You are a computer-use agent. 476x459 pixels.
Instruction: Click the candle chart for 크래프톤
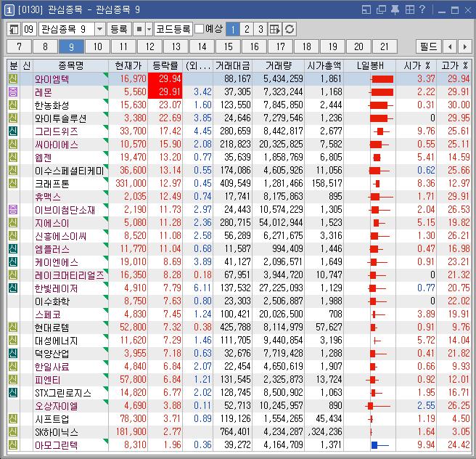pos(377,184)
